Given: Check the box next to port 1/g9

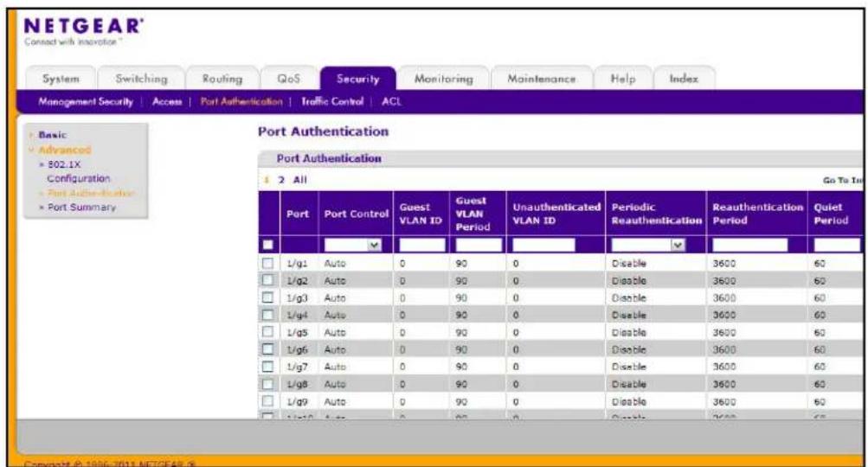Looking at the screenshot, I should (x=268, y=401).
